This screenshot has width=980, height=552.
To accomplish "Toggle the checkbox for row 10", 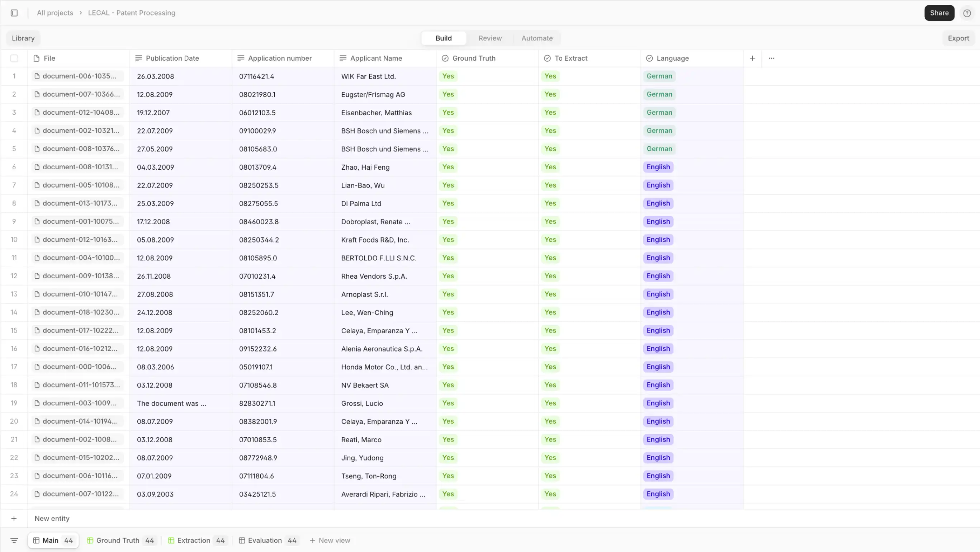I will click(14, 240).
